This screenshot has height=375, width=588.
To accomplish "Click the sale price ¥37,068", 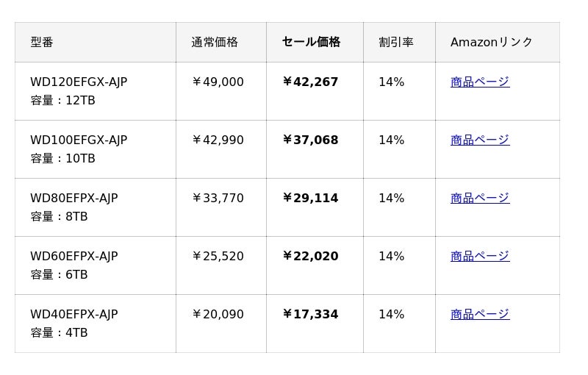I will [310, 140].
